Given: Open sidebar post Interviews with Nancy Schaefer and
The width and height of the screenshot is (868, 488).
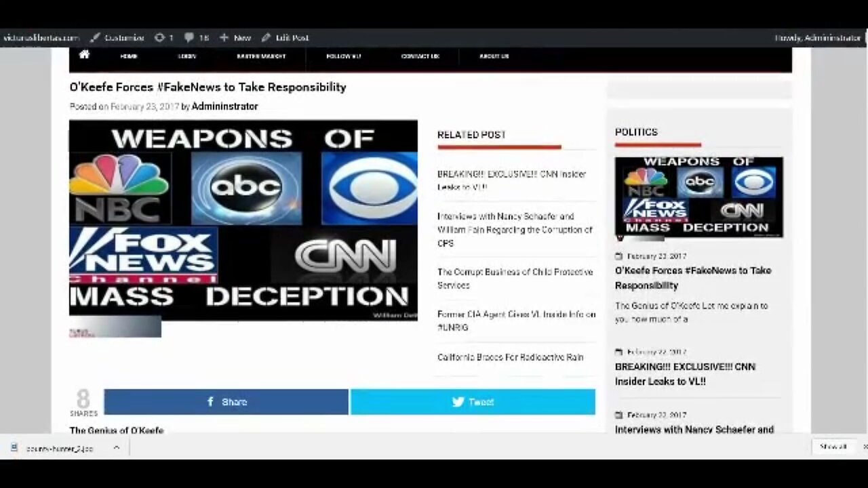Looking at the screenshot, I should 694,429.
